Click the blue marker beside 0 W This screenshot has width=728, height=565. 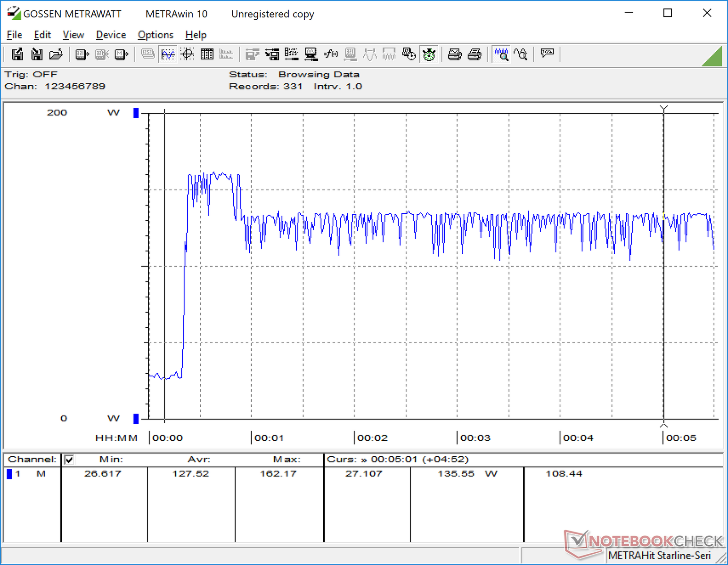[x=136, y=419]
